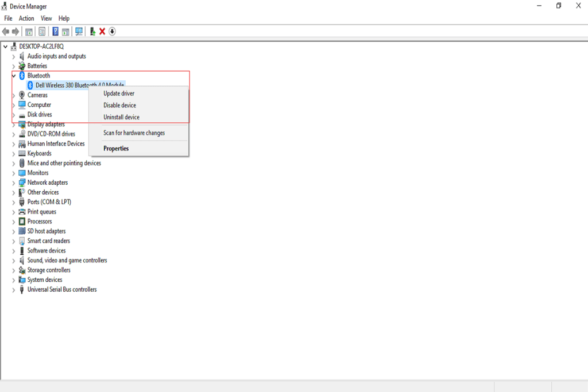Expand the System devices category
Viewport: 588px width, 392px height.
(x=14, y=280)
